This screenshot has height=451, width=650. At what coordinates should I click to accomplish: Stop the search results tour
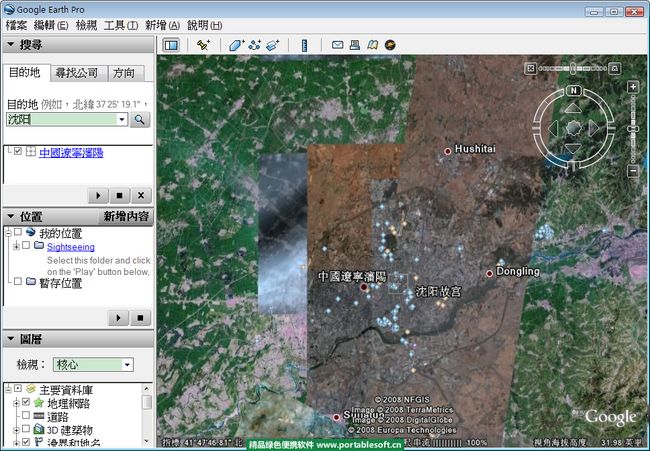[119, 195]
